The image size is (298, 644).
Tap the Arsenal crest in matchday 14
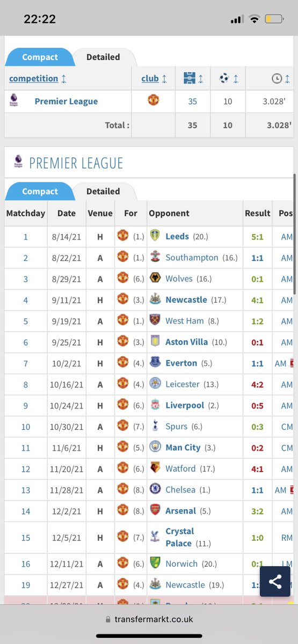tap(155, 511)
